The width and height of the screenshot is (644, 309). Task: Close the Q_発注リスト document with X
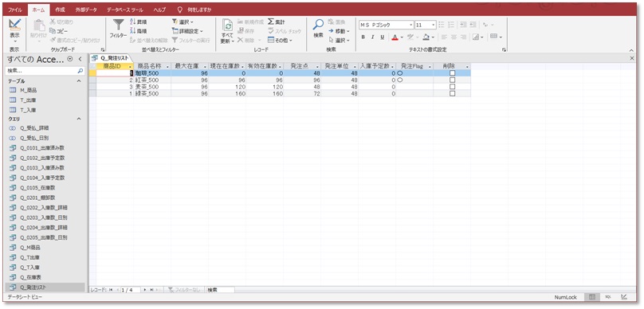pos(632,59)
